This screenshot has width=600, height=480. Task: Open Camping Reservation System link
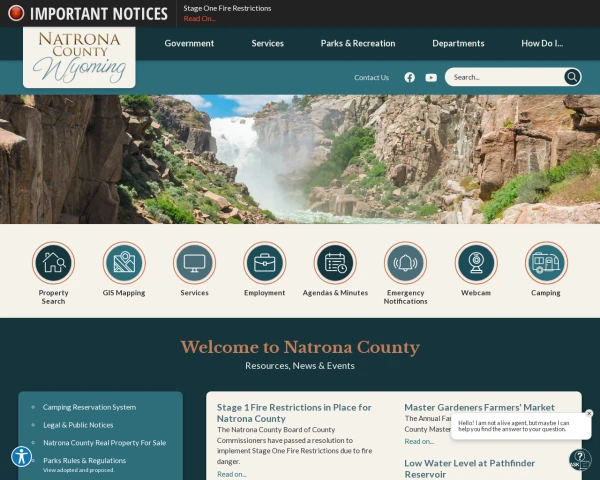tap(89, 407)
